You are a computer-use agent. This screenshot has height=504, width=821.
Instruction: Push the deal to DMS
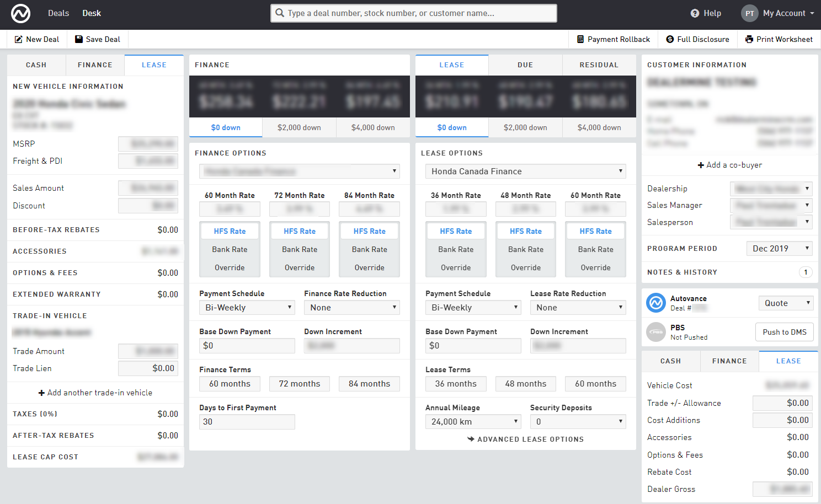pyautogui.click(x=784, y=332)
